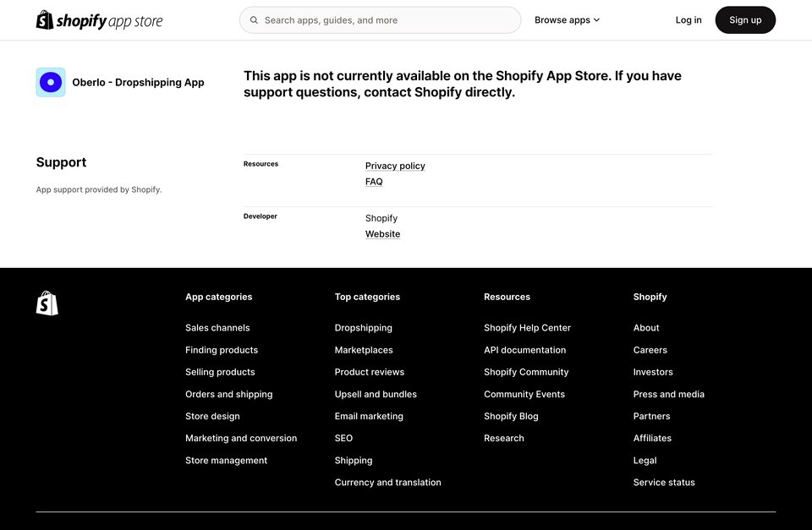Image resolution: width=812 pixels, height=530 pixels.
Task: Open Marketing and conversion category
Action: (241, 438)
